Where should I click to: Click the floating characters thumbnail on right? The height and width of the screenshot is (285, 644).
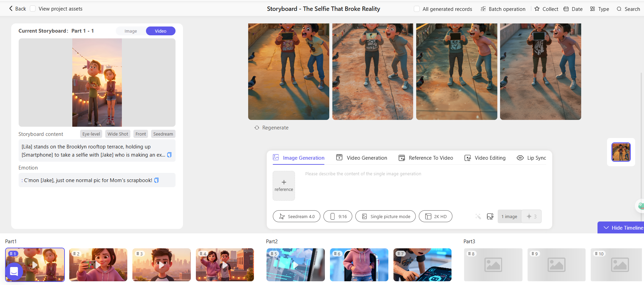tap(621, 152)
